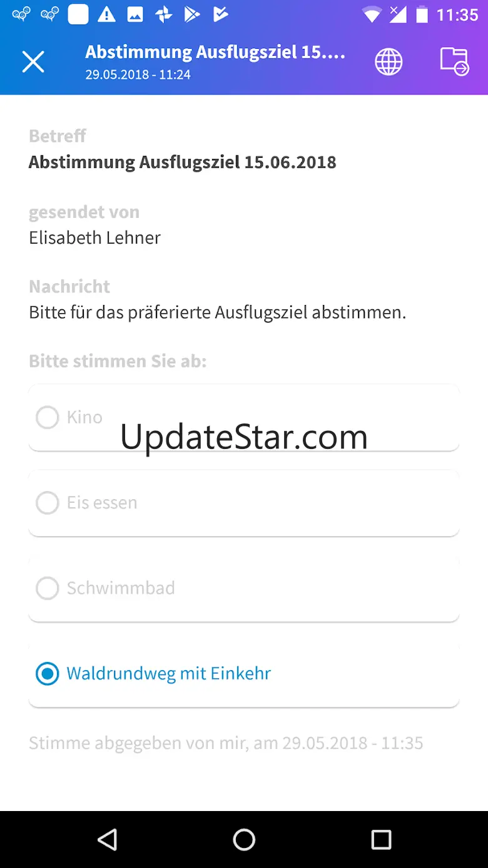Tap the Eis essen option label

102,502
